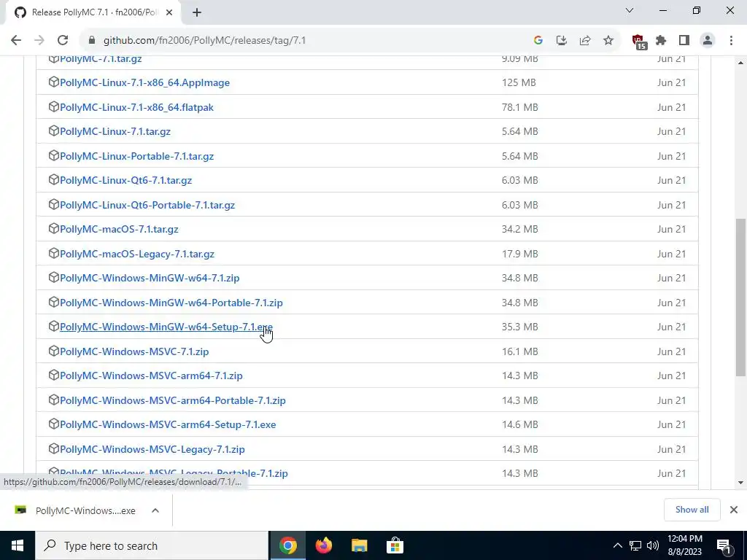This screenshot has height=560, width=747.
Task: Click package icon beside MSVC-arm64-Setup-7.1.exe
Action: point(54,424)
